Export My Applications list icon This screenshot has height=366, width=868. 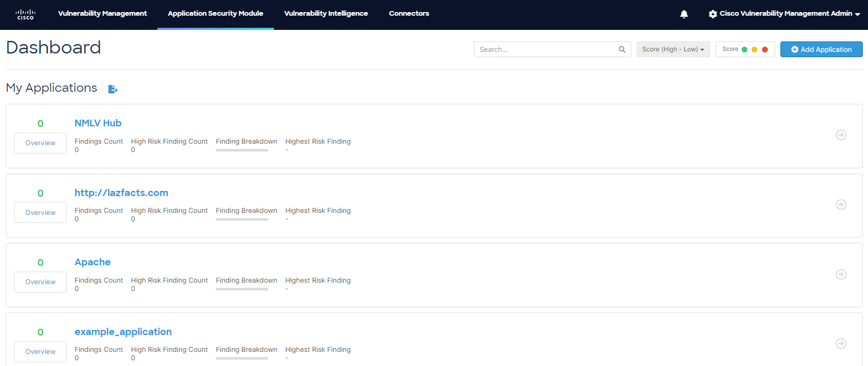point(113,89)
